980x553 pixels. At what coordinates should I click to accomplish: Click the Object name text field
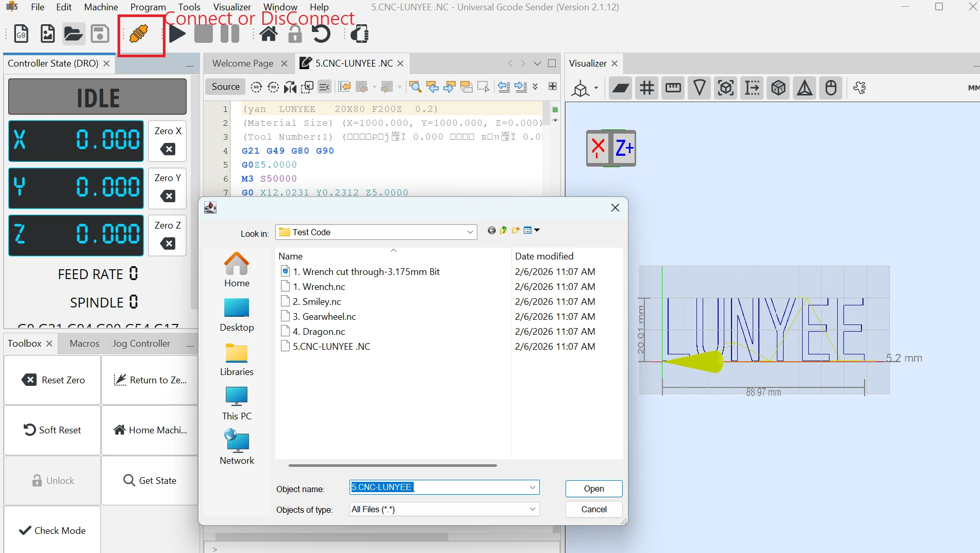[439, 487]
